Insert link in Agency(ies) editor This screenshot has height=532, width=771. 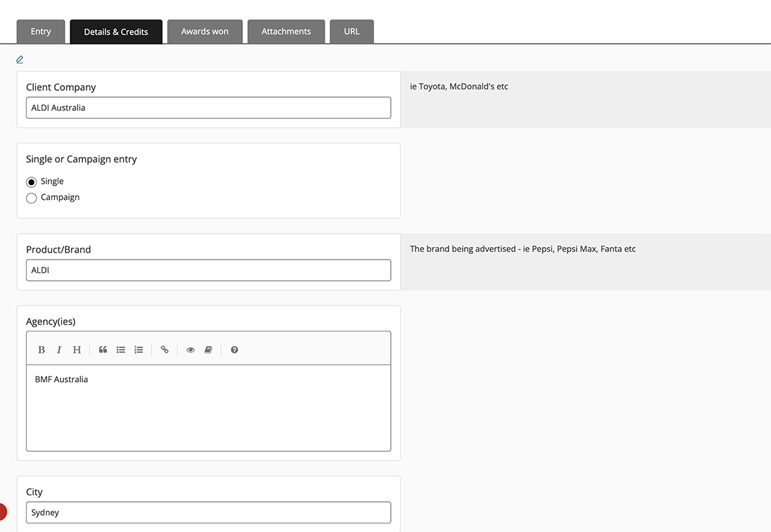coord(165,350)
